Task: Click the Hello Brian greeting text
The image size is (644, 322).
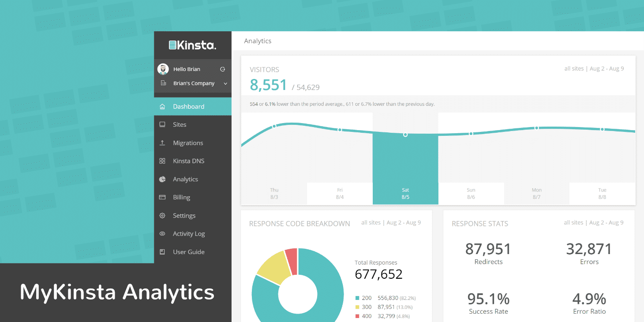Action: click(x=187, y=69)
